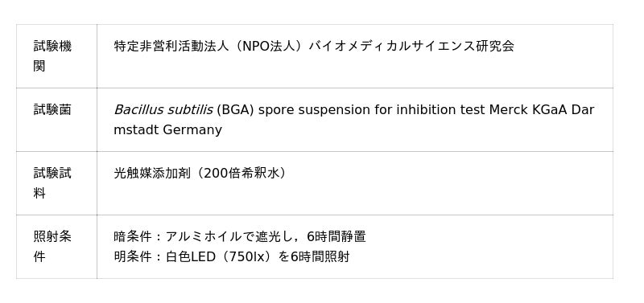Click the text mstadt Germany

pos(167,130)
